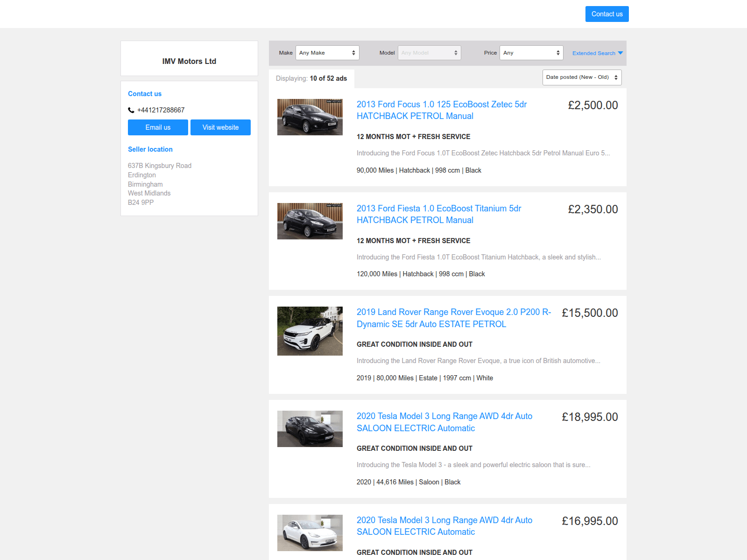Screen dimensions: 747x560
Task: Click the phone icon next to the number
Action: point(131,110)
